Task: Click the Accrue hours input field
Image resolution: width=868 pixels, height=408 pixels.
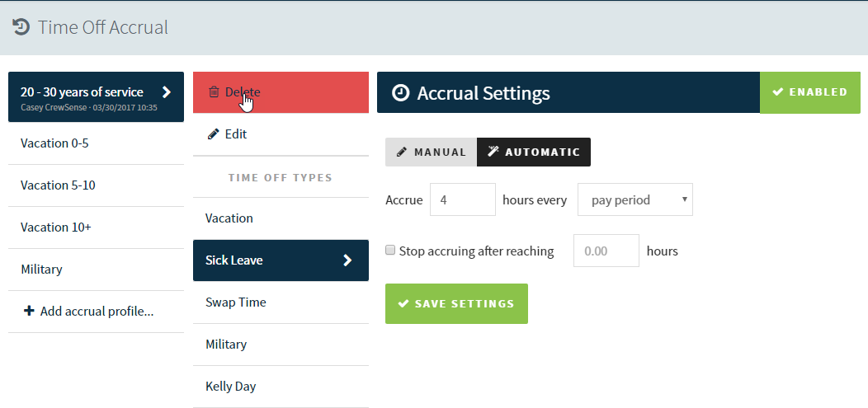Action: click(463, 199)
